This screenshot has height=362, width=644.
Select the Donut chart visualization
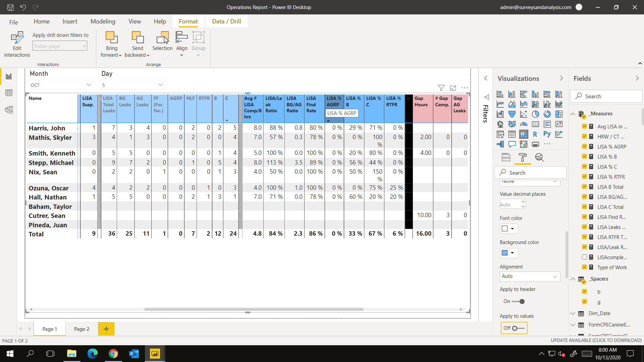[547, 114]
